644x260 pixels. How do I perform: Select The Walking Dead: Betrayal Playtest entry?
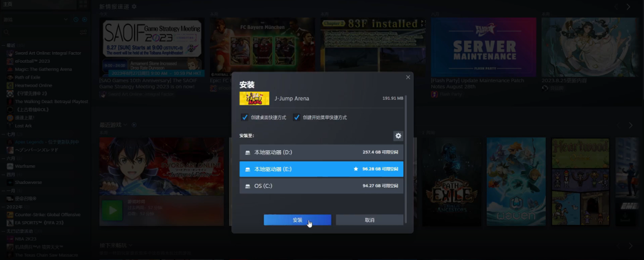[x=52, y=102]
